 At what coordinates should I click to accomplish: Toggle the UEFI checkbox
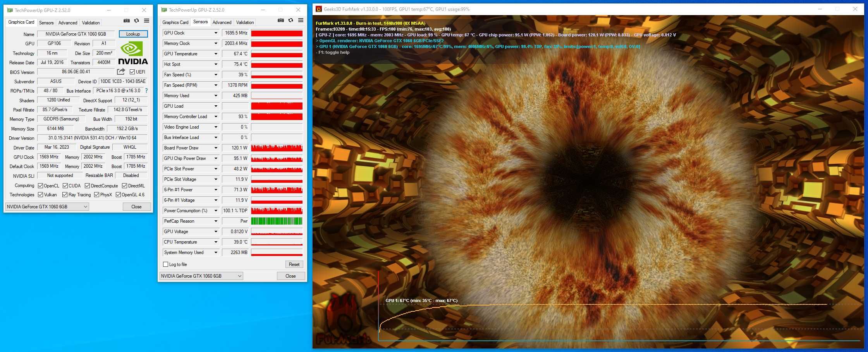(132, 72)
